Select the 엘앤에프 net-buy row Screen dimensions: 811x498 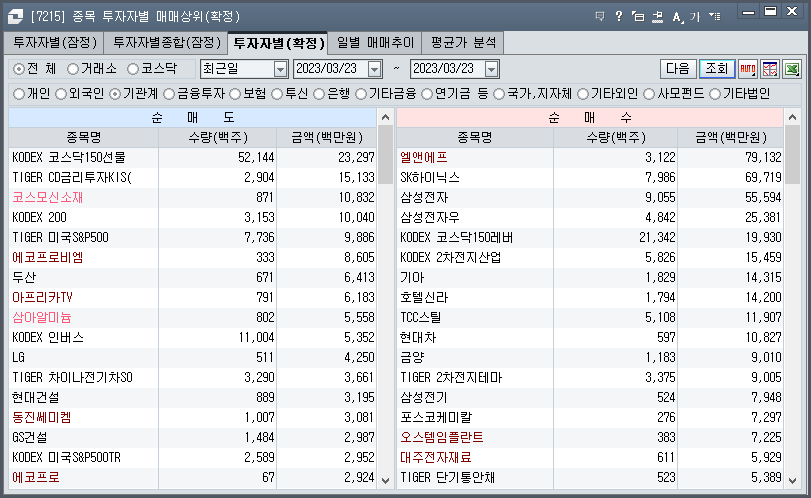point(590,157)
